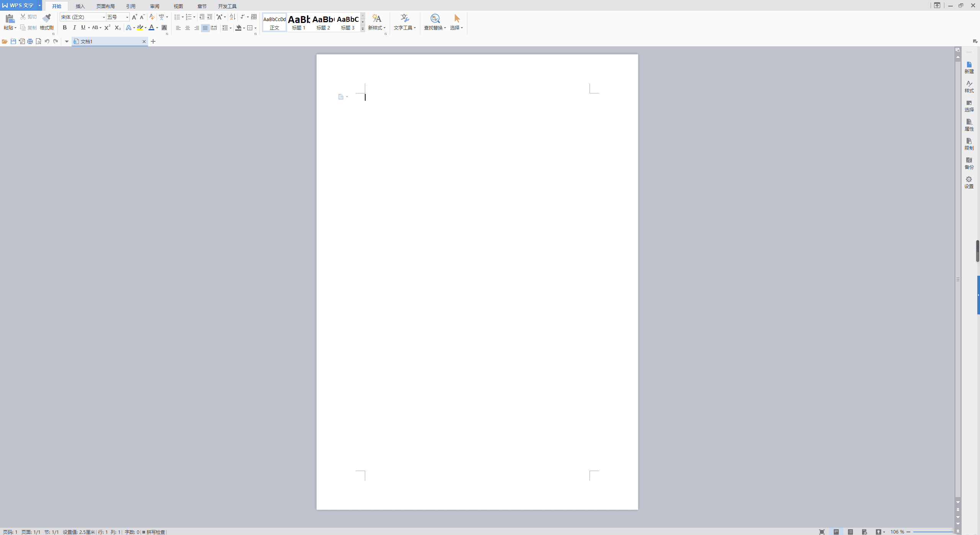The width and height of the screenshot is (980, 535).
Task: Expand the borders dropdown arrow
Action: [255, 28]
